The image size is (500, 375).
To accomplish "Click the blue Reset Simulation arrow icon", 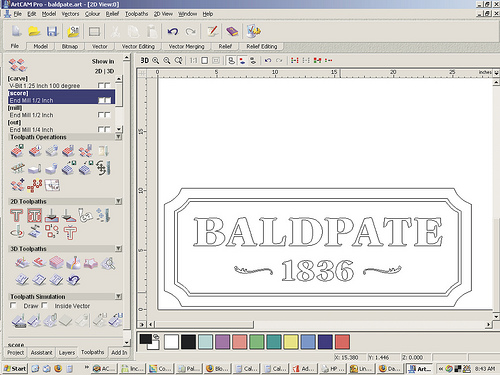I will [73, 280].
